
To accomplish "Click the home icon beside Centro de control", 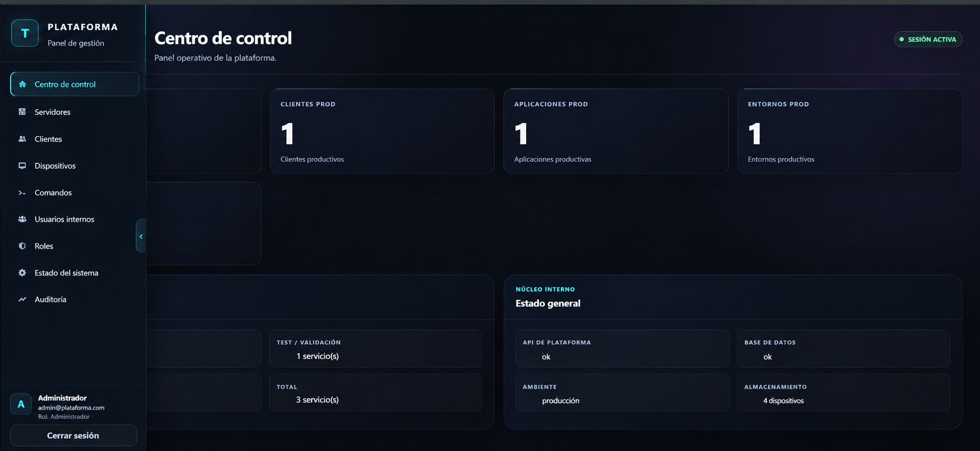I will click(22, 84).
